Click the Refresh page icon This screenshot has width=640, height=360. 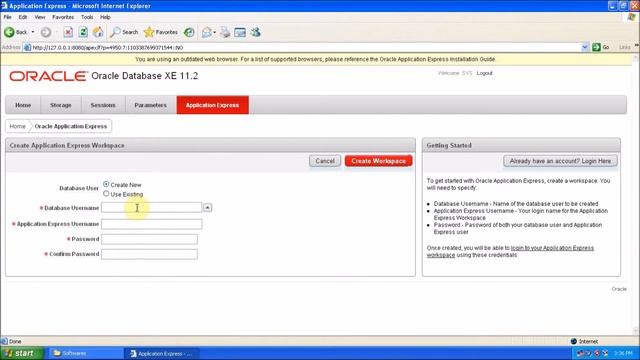[x=83, y=32]
